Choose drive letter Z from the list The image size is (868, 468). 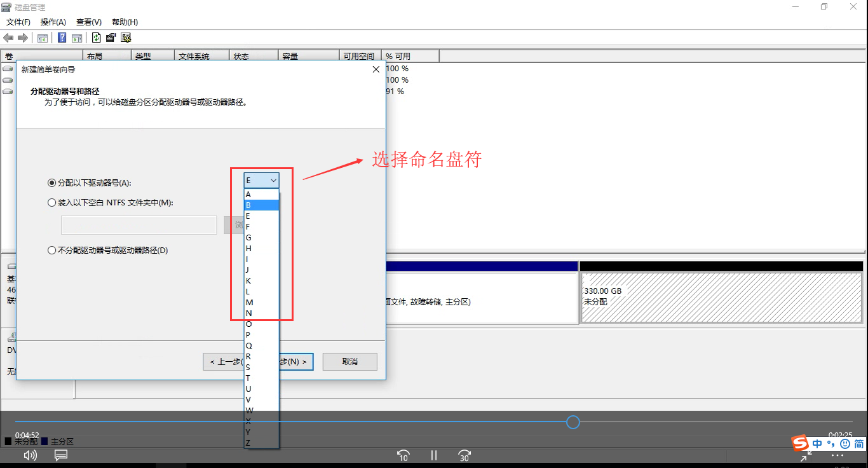tap(261, 443)
